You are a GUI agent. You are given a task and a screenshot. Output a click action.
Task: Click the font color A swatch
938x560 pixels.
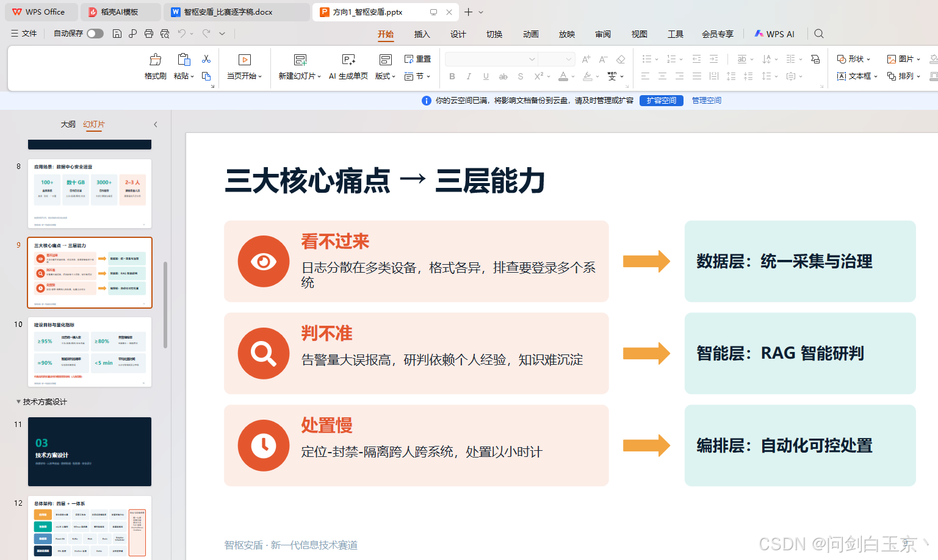coord(563,76)
